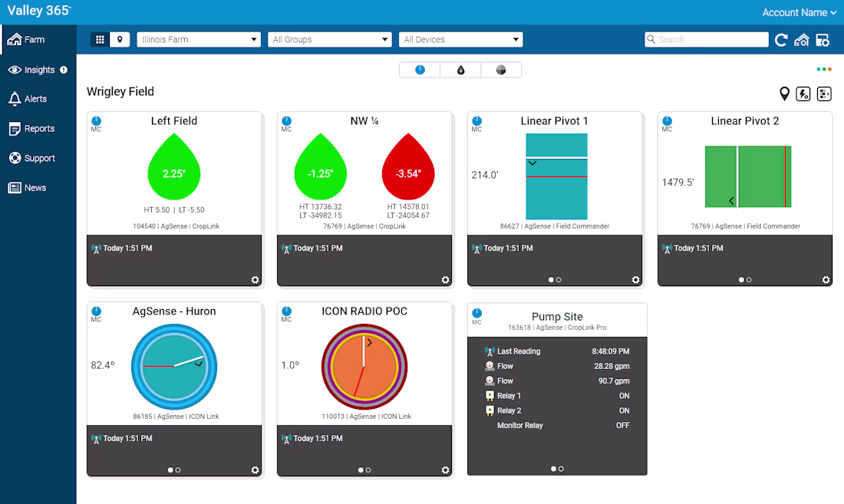
Task: Select the half-shaded circle filter tab
Action: 501,70
